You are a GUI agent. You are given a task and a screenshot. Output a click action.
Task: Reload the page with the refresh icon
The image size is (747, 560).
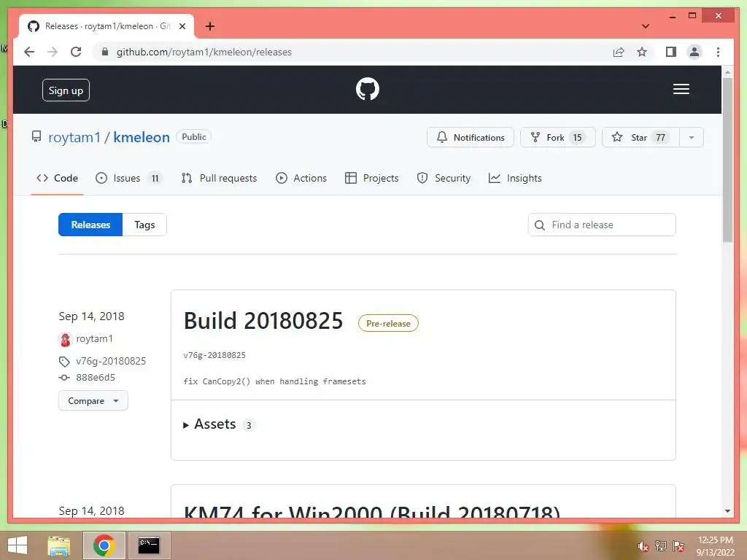click(76, 52)
